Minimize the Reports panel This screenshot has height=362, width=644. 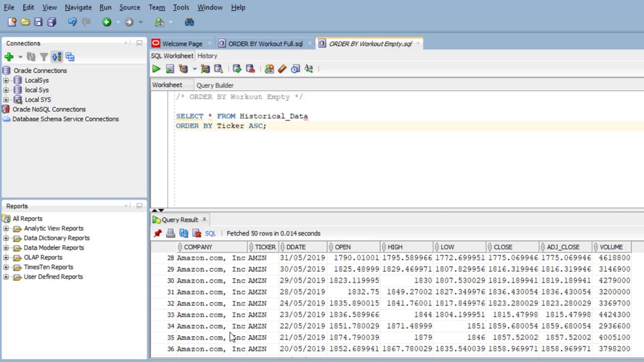coord(139,206)
